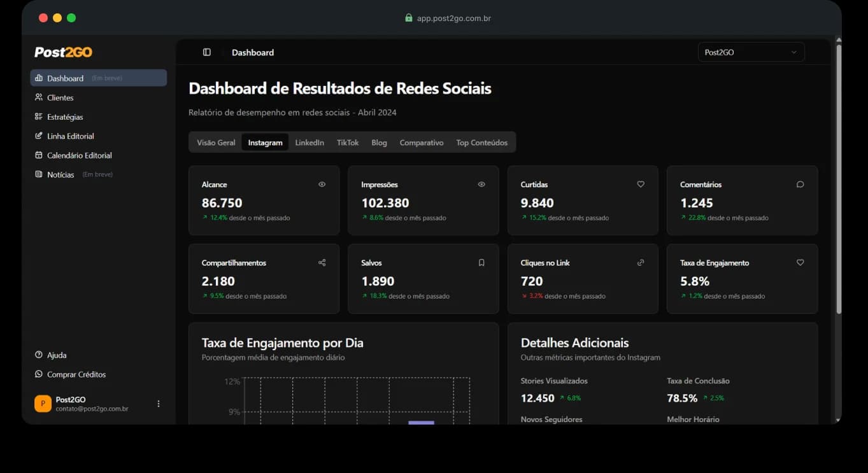Image resolution: width=868 pixels, height=473 pixels.
Task: Click the Curtidas value 9.840
Action: point(537,203)
